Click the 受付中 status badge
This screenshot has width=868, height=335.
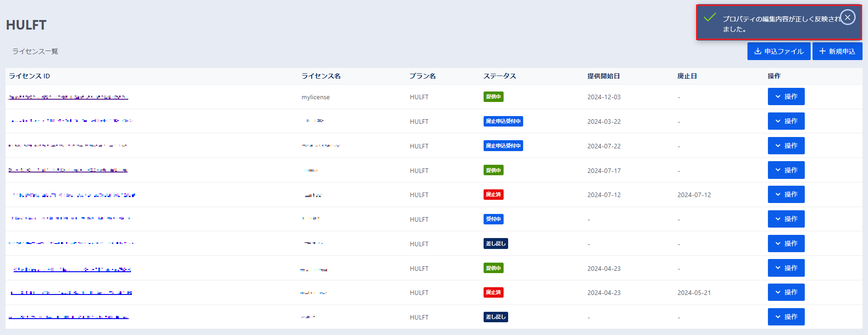click(x=493, y=219)
